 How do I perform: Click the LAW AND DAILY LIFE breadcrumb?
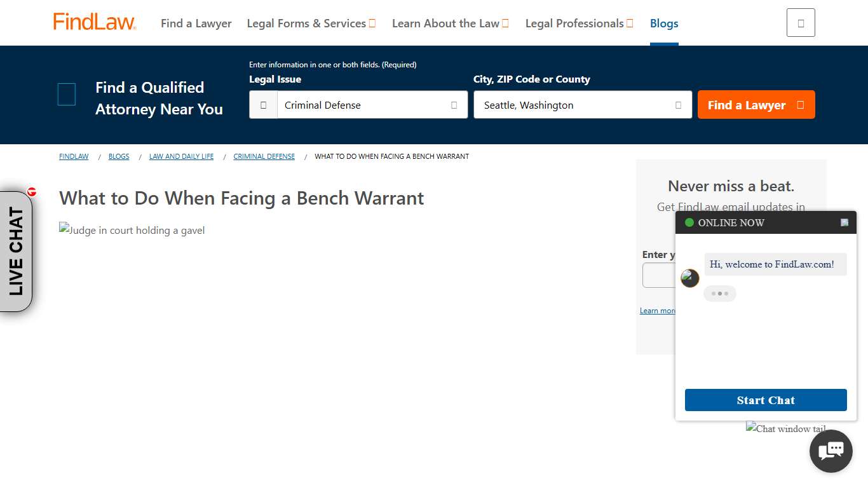[181, 156]
